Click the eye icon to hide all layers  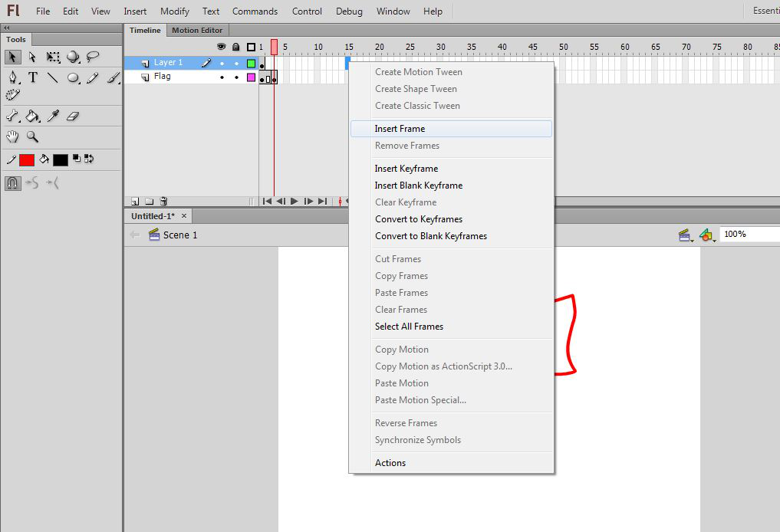tap(222, 47)
